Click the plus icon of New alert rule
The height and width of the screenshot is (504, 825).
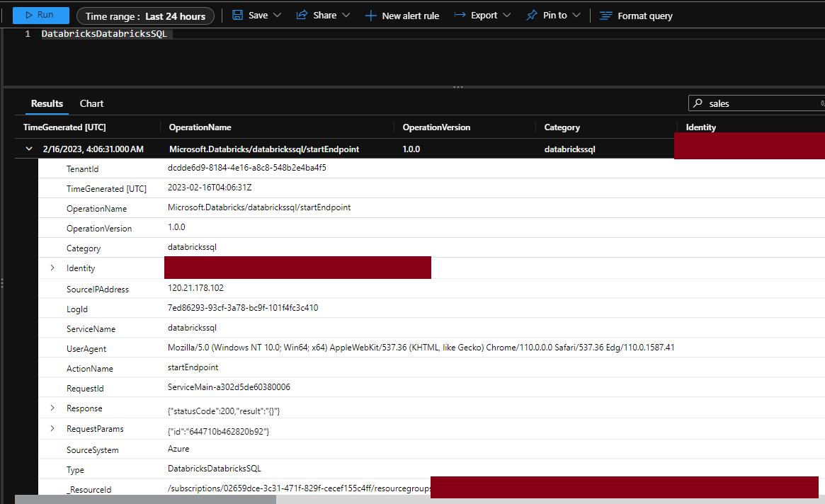[x=371, y=16]
